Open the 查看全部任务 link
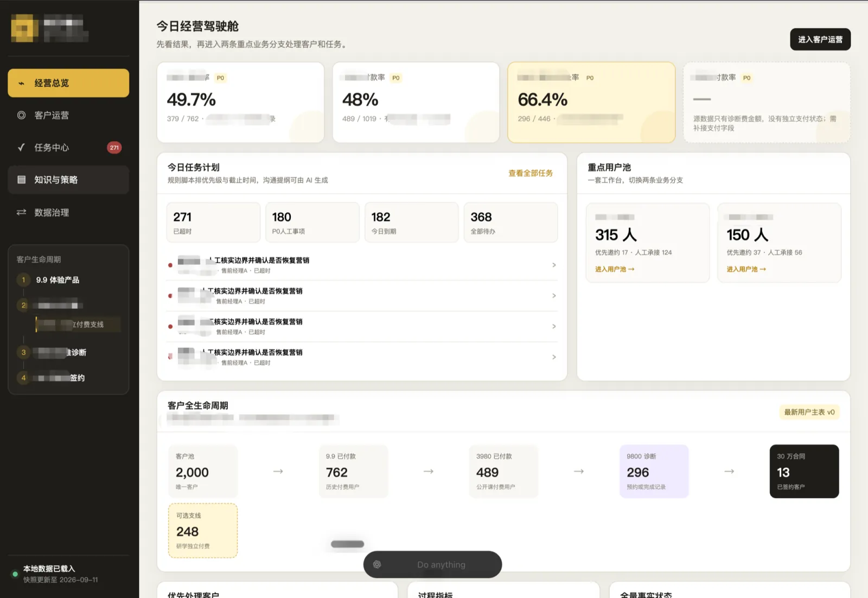The image size is (868, 598). click(531, 173)
